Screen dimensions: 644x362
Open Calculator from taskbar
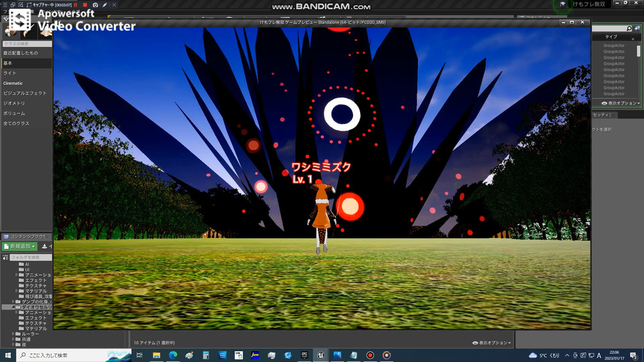click(206, 355)
